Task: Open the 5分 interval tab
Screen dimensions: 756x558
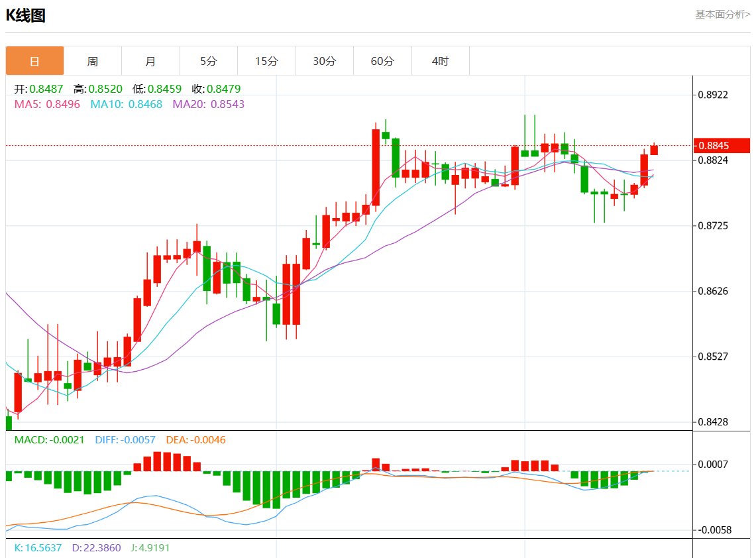Action: pos(209,61)
